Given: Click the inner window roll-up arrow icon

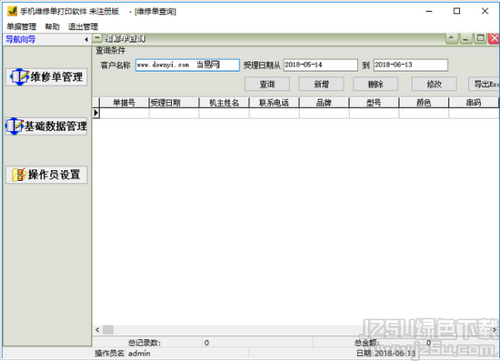Looking at the screenshot, I should pos(451,38).
